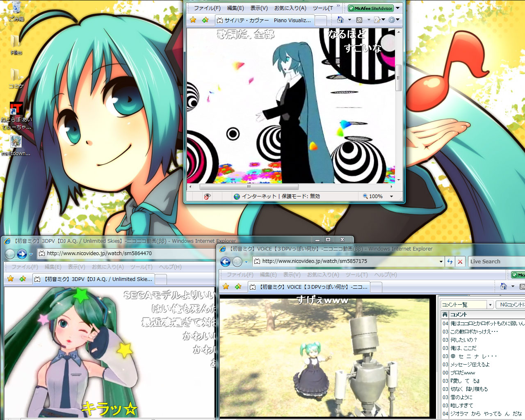Open the meltdown desktop icon
525x420 pixels.
pos(16,146)
